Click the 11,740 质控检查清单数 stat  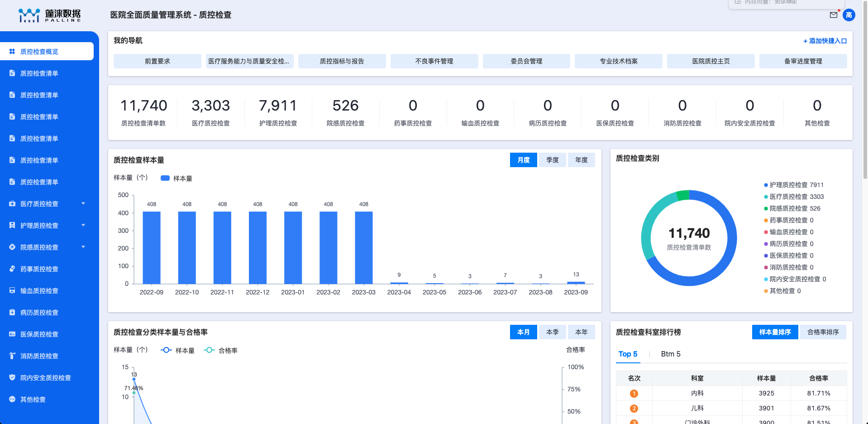[x=143, y=112]
